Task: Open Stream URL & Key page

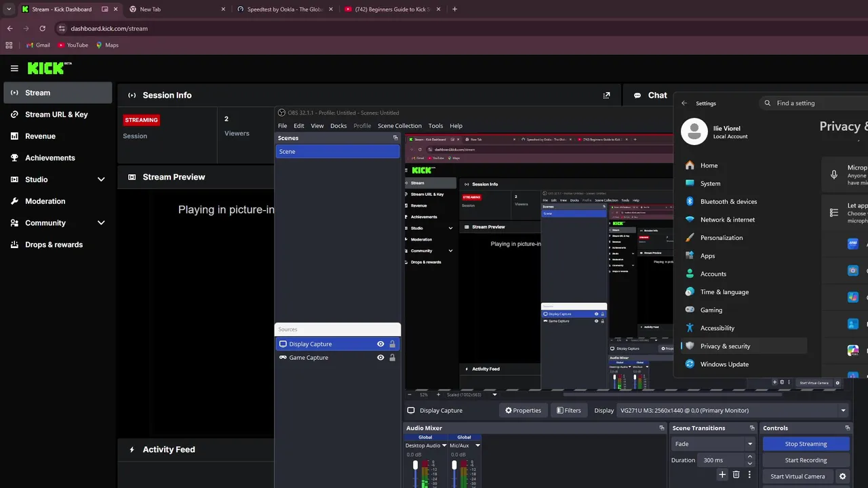Action: tap(58, 115)
